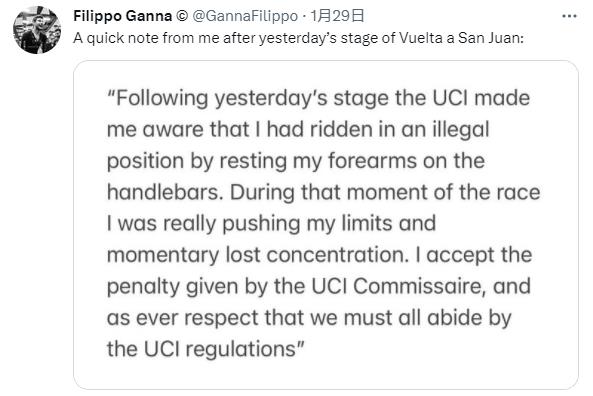Open Filippo Ganna's profile avatar photo
Image resolution: width=593 pixels, height=396 pixels.
[37, 30]
